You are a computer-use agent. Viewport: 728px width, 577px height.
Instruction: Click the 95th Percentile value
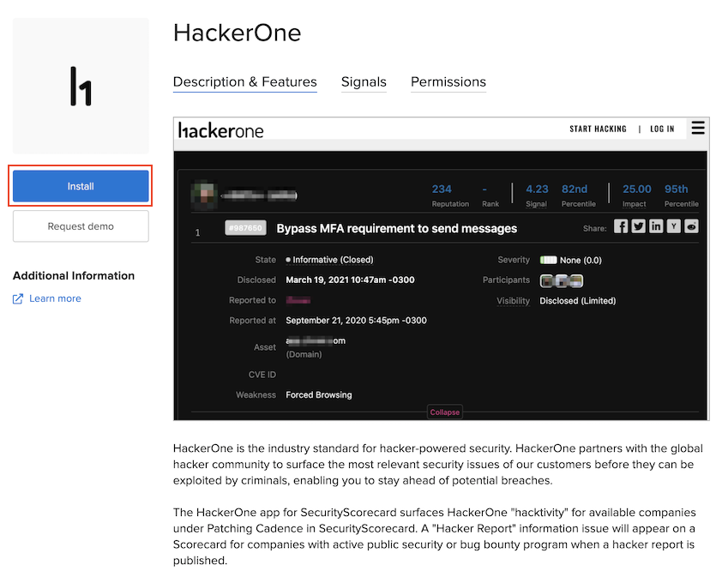point(676,189)
